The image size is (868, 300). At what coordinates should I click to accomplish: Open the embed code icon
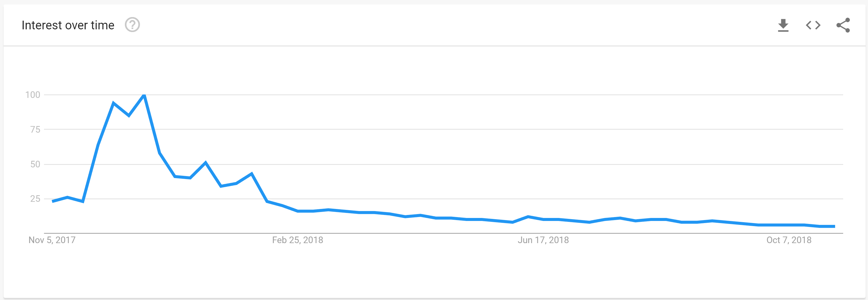(813, 25)
